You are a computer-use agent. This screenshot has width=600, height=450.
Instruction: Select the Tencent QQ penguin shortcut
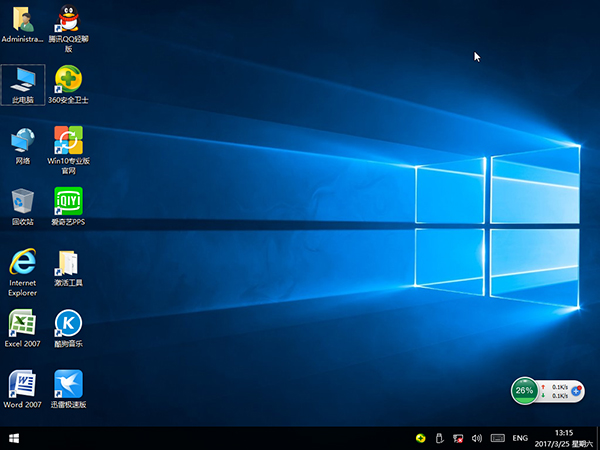point(68,19)
